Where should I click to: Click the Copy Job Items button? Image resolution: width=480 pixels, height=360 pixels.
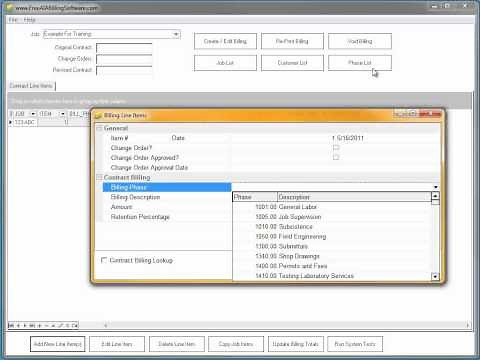[x=236, y=344]
